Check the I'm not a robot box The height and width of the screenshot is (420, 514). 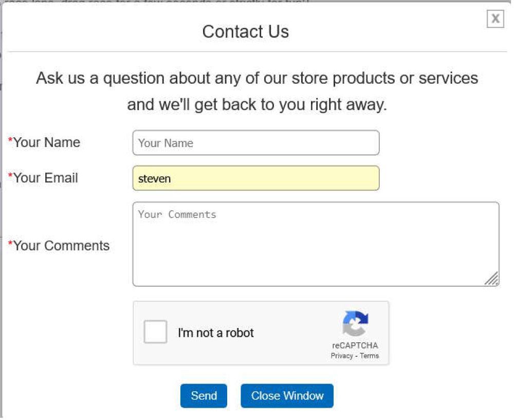pos(155,332)
